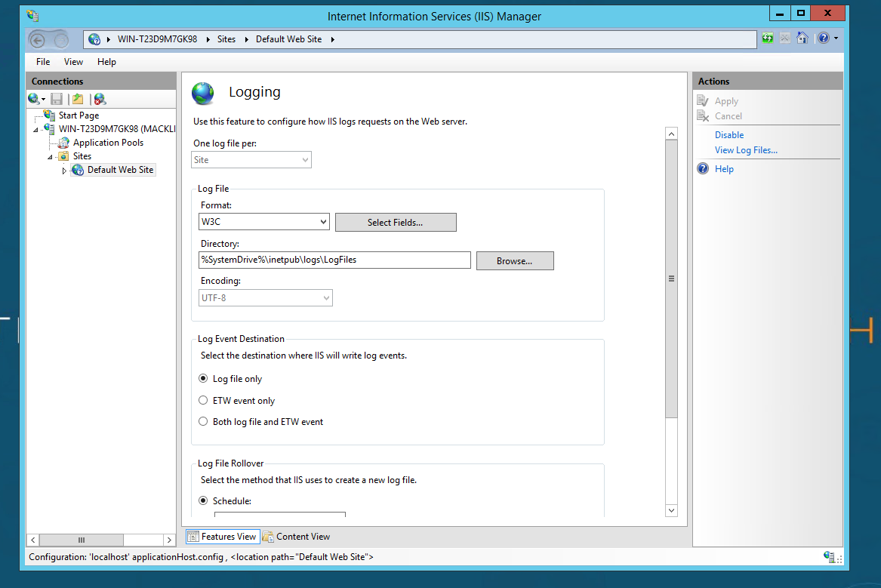Select the Schedule rollover radio button
Viewport: 881px width, 588px height.
pos(203,500)
